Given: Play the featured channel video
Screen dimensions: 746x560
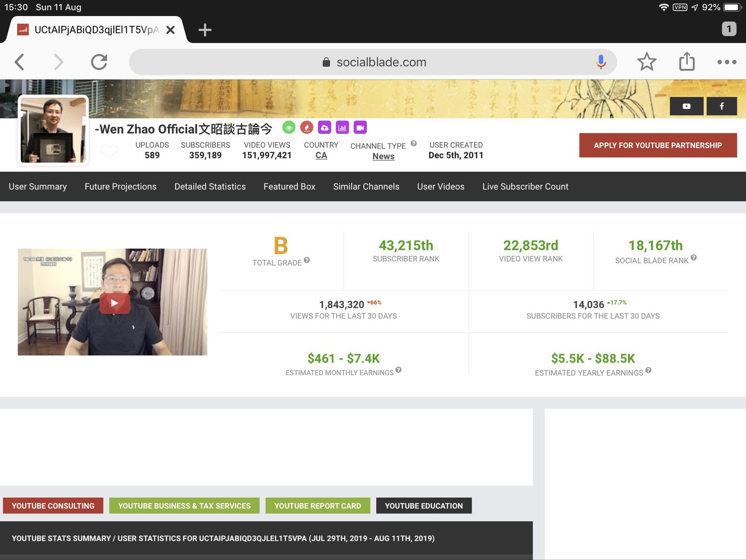Looking at the screenshot, I should point(115,303).
